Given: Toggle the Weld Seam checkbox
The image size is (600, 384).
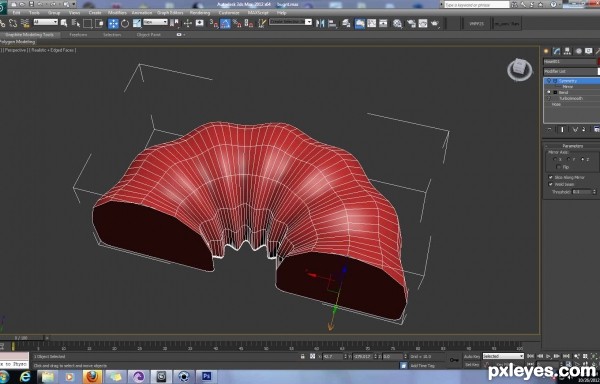Looking at the screenshot, I should click(x=551, y=184).
